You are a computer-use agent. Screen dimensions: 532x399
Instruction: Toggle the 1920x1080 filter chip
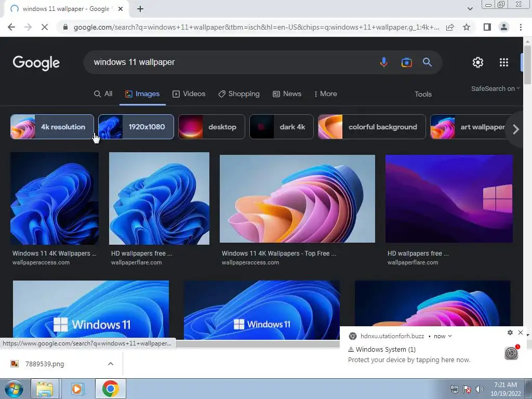click(x=136, y=127)
